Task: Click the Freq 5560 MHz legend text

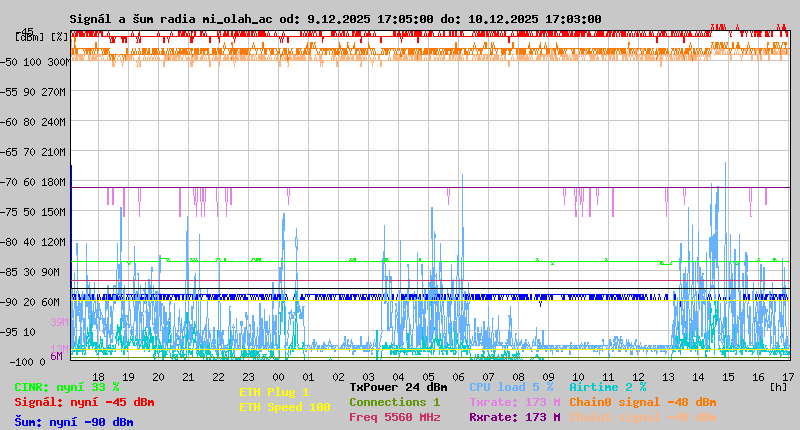Action: [x=394, y=418]
